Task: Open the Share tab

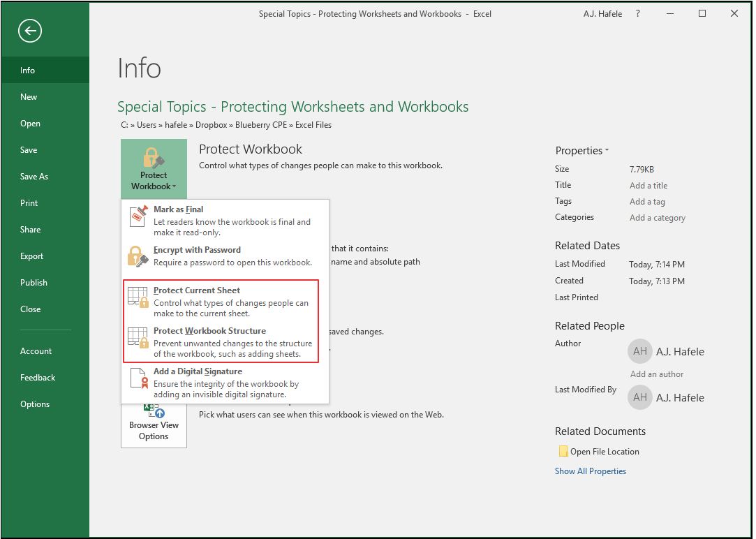Action: click(x=45, y=230)
